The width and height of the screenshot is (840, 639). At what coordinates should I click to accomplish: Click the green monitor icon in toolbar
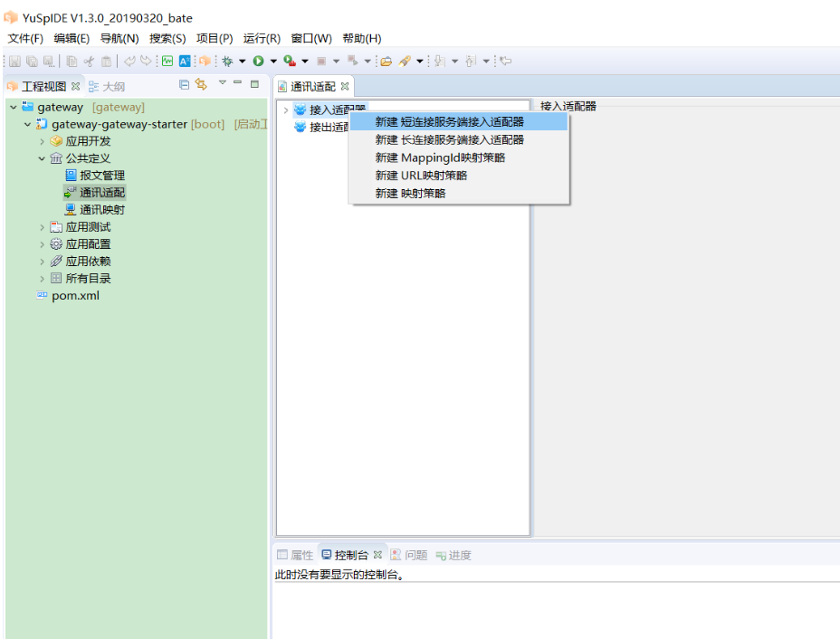167,62
